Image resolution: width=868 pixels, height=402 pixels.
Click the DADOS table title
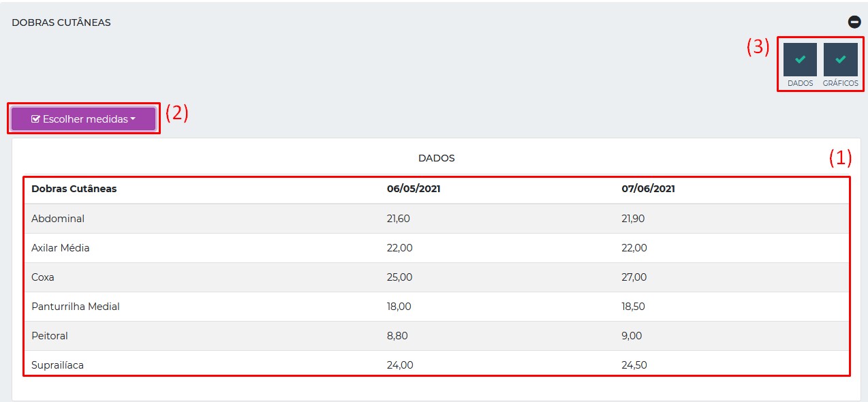pyautogui.click(x=436, y=158)
